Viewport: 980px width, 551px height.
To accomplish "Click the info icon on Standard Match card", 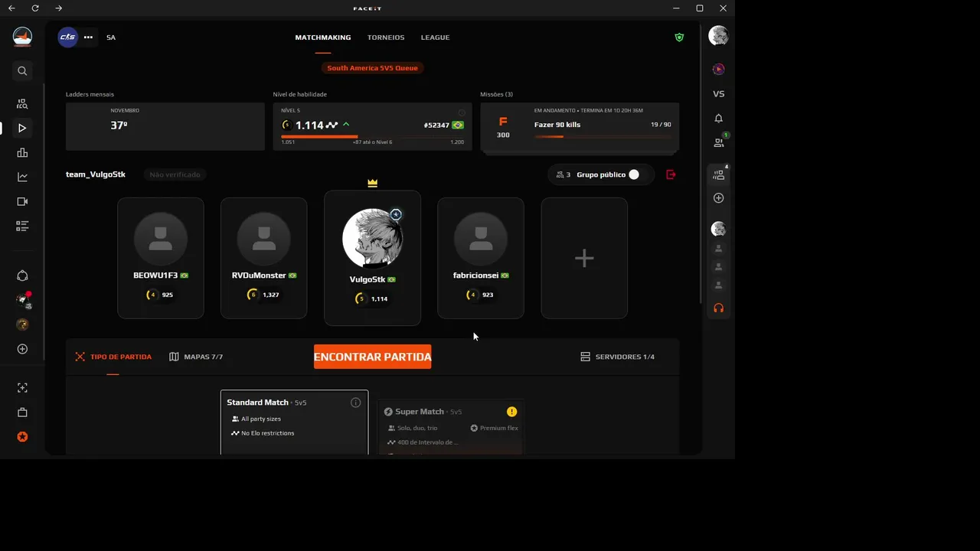I will pyautogui.click(x=355, y=403).
